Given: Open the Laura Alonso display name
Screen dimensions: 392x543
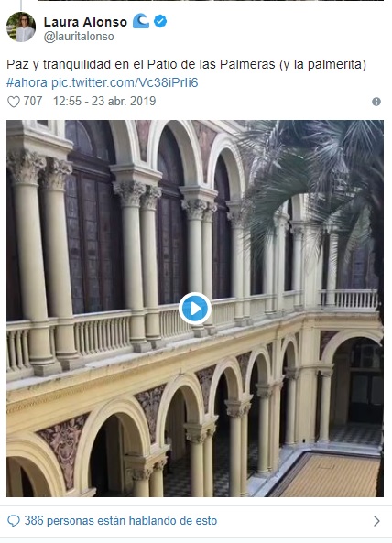Looking at the screenshot, I should (x=85, y=22).
